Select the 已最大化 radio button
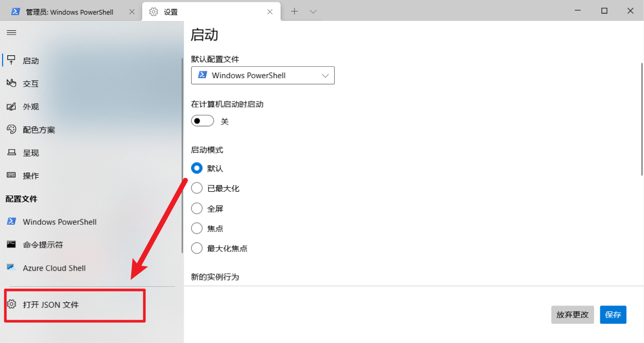The height and width of the screenshot is (343, 644). 197,188
